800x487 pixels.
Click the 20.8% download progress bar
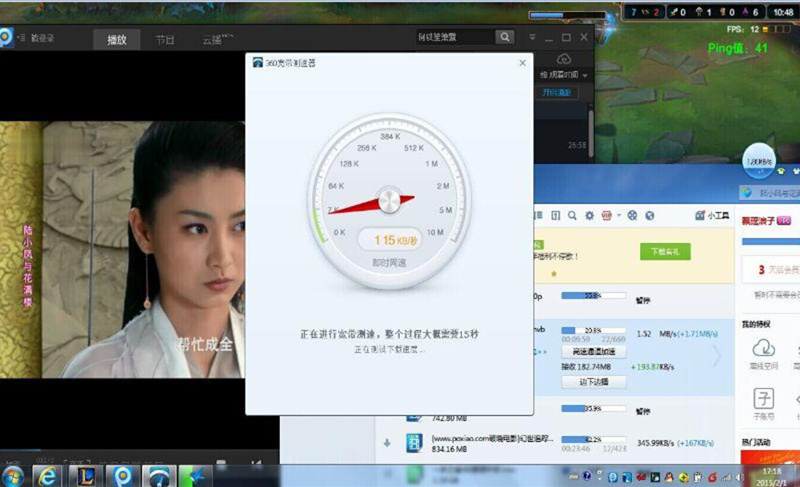(x=593, y=330)
